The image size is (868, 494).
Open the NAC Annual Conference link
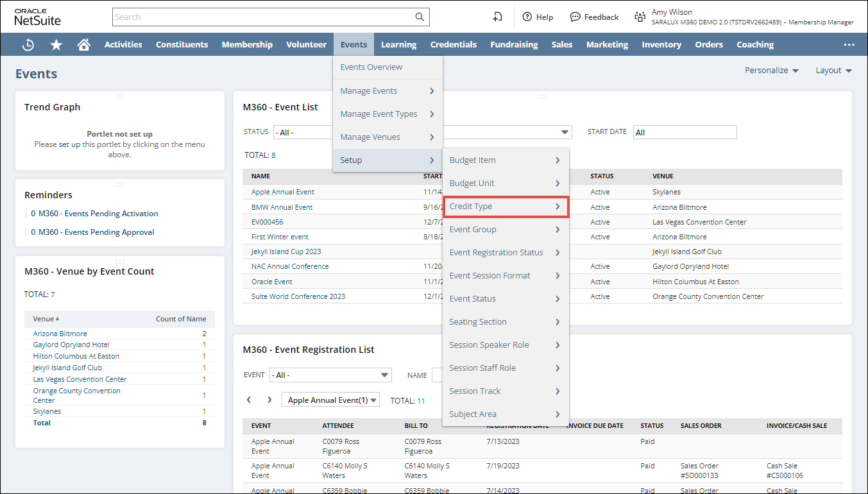click(290, 266)
